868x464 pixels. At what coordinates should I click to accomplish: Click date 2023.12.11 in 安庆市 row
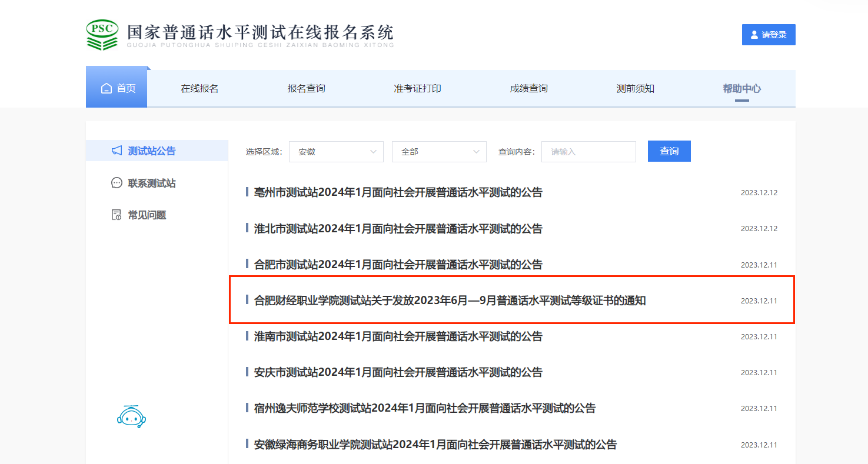pos(759,373)
